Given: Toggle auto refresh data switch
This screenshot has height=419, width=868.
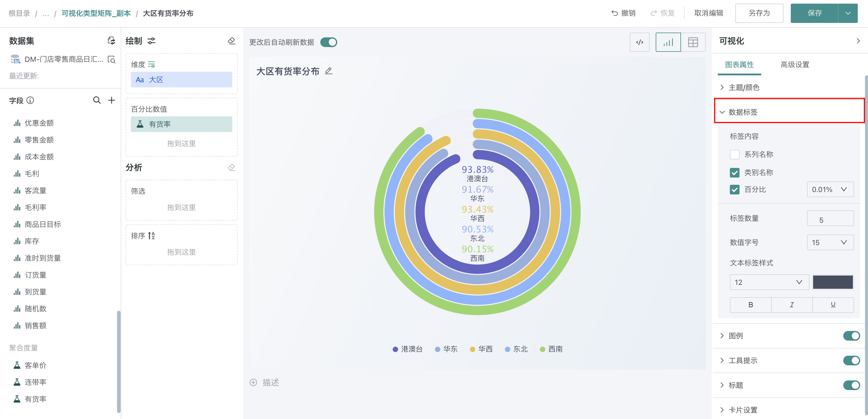Looking at the screenshot, I should [x=328, y=42].
